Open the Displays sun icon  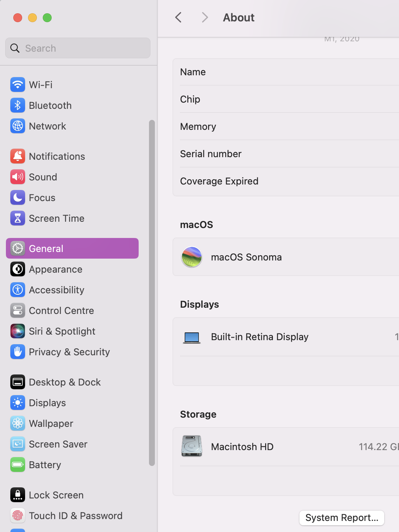point(18,403)
